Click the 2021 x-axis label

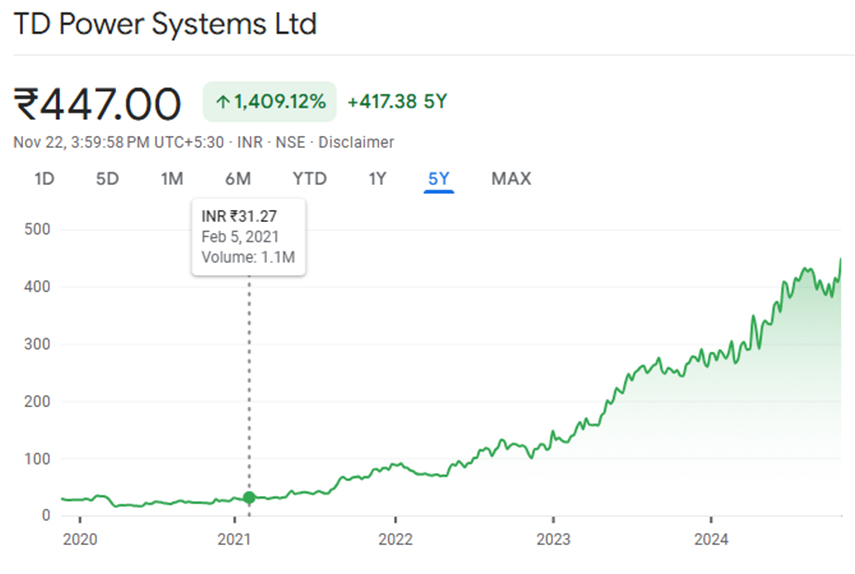click(234, 540)
